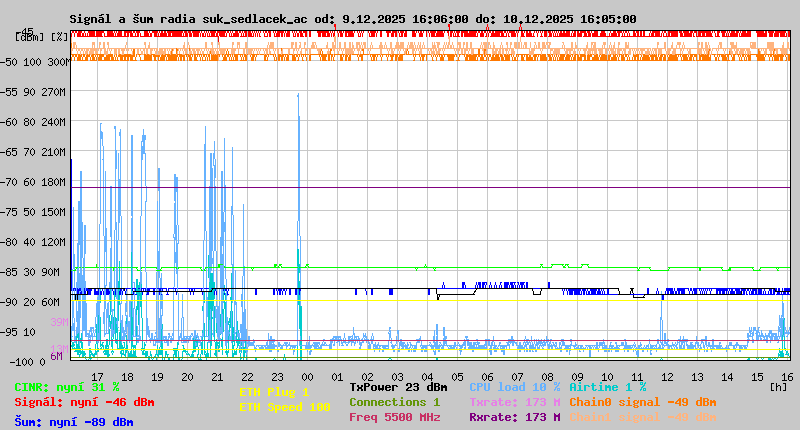This screenshot has height=430, width=800.
Task: Click the CPU load spike near the 12 hour label
Action: pyautogui.click(x=662, y=319)
